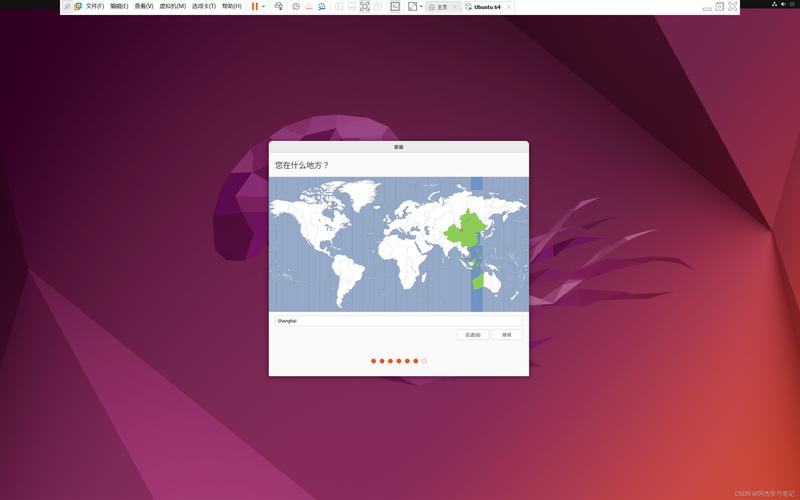This screenshot has height=500, width=800.
Task: Click Australia on the timezone map
Action: [x=487, y=281]
